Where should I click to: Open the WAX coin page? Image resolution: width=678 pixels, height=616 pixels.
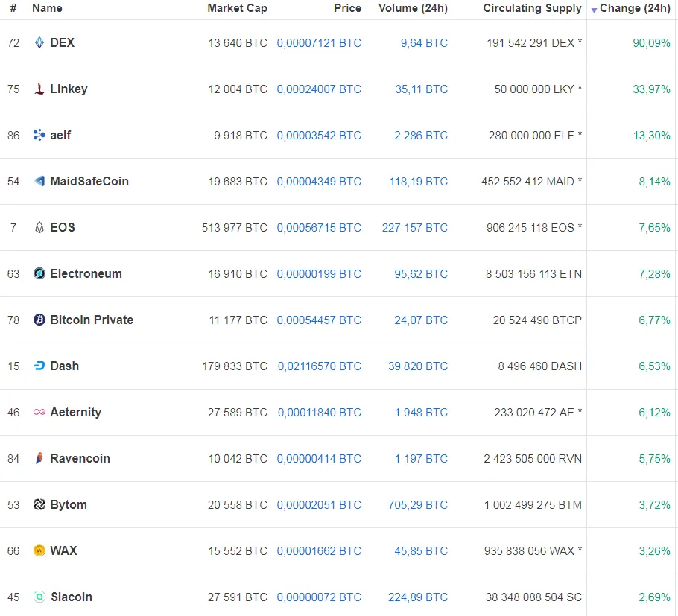point(63,550)
